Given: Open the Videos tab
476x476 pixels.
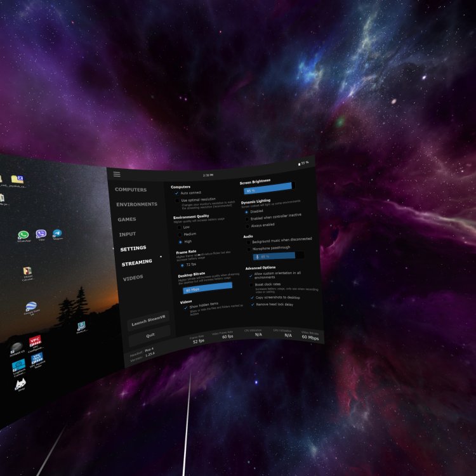Looking at the screenshot, I should 133,278.
